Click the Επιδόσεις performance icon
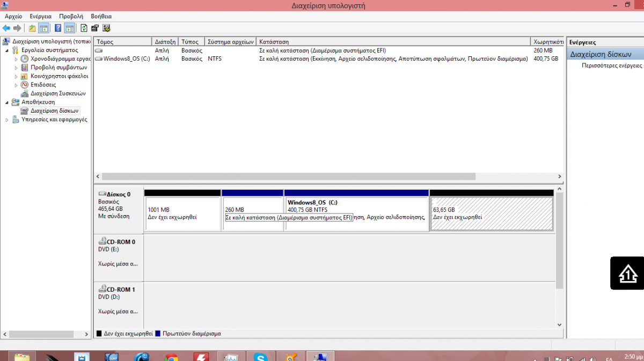 pyautogui.click(x=25, y=85)
